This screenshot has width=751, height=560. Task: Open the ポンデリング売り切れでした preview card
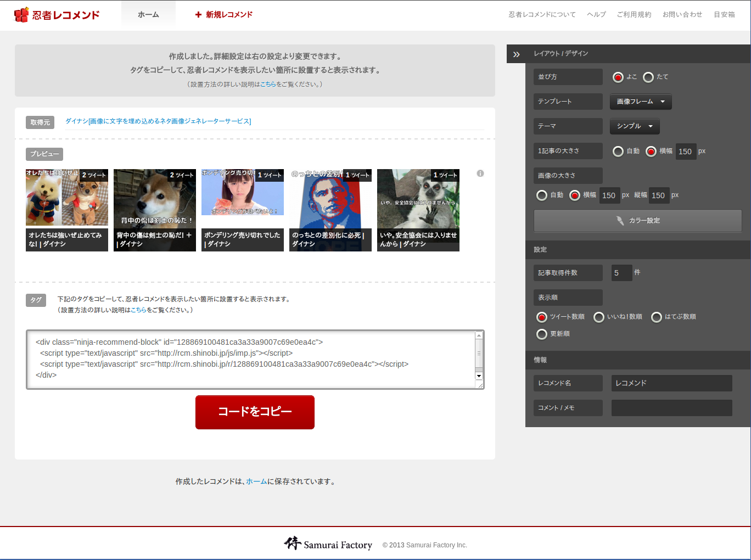(x=243, y=210)
